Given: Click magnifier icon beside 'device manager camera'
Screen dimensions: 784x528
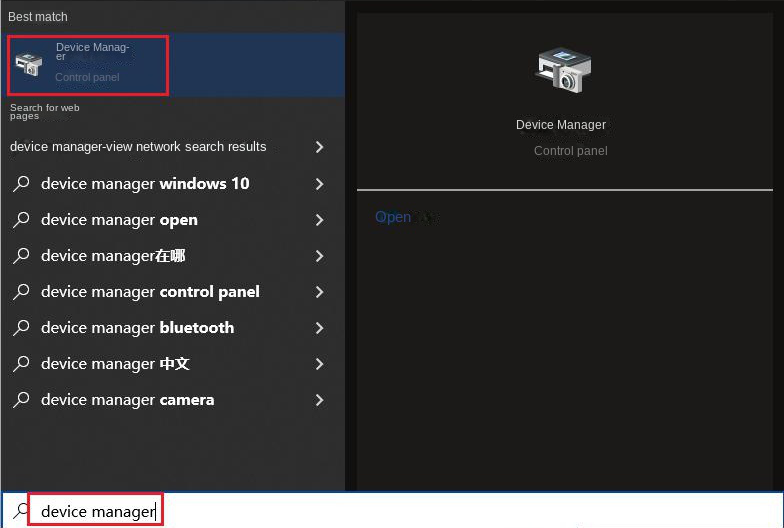Looking at the screenshot, I should pyautogui.click(x=21, y=400).
